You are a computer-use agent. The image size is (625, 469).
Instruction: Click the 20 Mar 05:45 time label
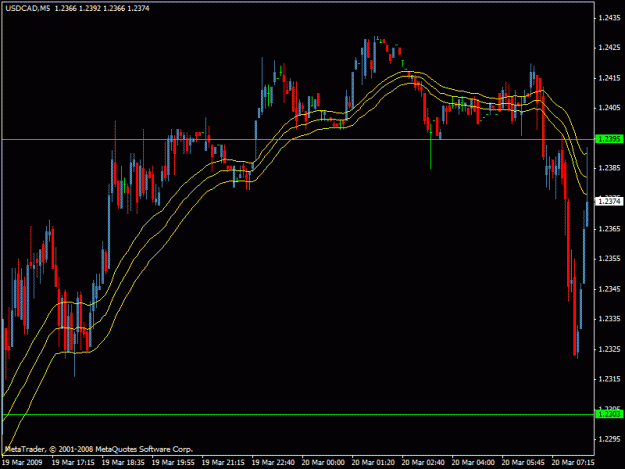tap(523, 463)
